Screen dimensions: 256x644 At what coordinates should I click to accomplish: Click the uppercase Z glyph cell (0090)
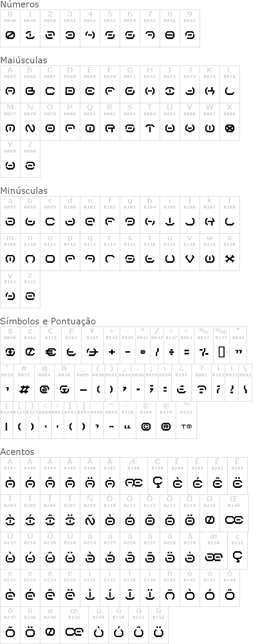click(x=30, y=159)
